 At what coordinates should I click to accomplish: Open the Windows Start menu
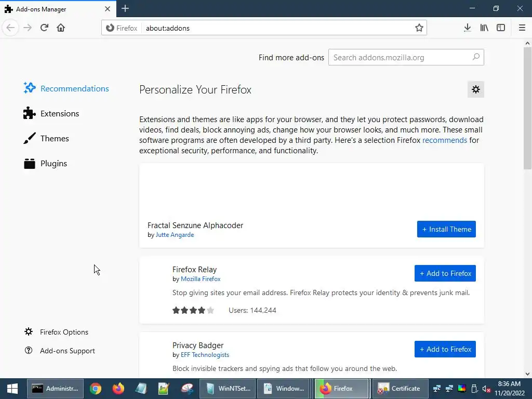[x=12, y=389]
